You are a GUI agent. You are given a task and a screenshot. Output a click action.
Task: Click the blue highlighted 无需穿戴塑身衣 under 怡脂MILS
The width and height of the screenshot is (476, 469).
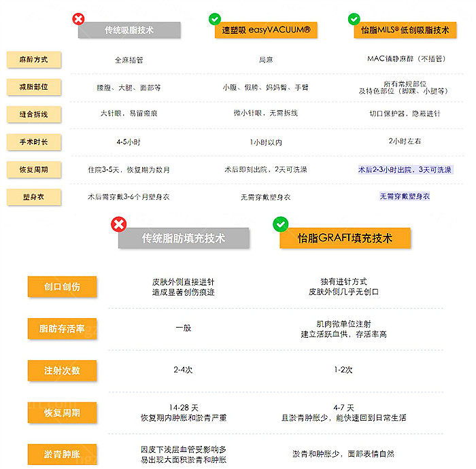point(405,196)
